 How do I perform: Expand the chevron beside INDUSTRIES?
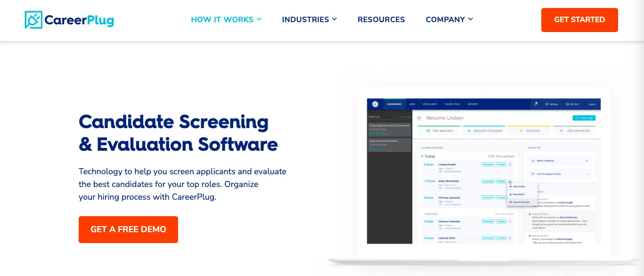[x=334, y=20]
